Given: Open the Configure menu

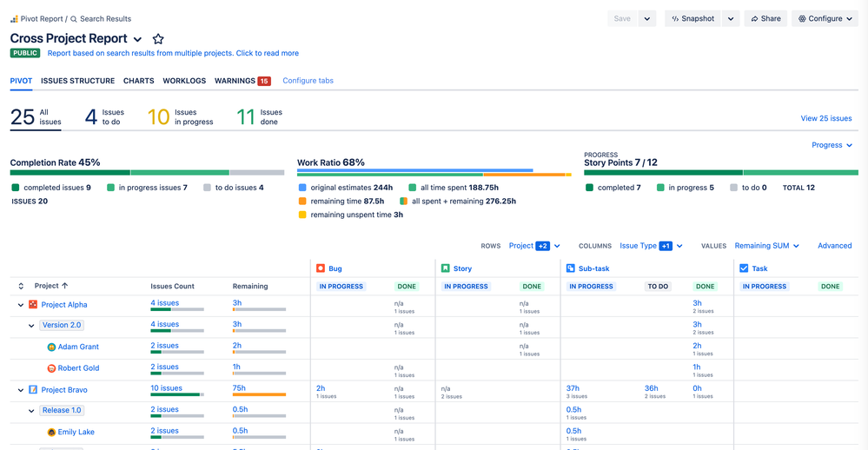Looking at the screenshot, I should (x=825, y=18).
